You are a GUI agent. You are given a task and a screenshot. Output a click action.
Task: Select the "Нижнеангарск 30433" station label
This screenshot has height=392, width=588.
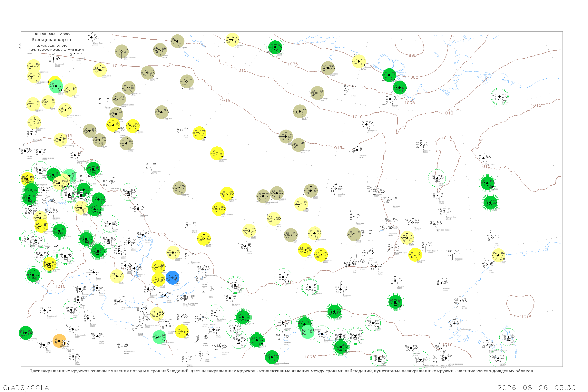(x=210, y=276)
